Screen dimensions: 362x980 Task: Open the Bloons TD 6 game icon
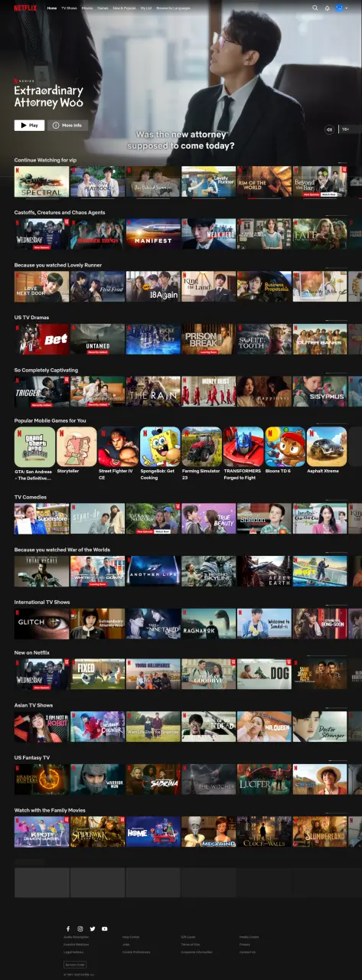(285, 447)
